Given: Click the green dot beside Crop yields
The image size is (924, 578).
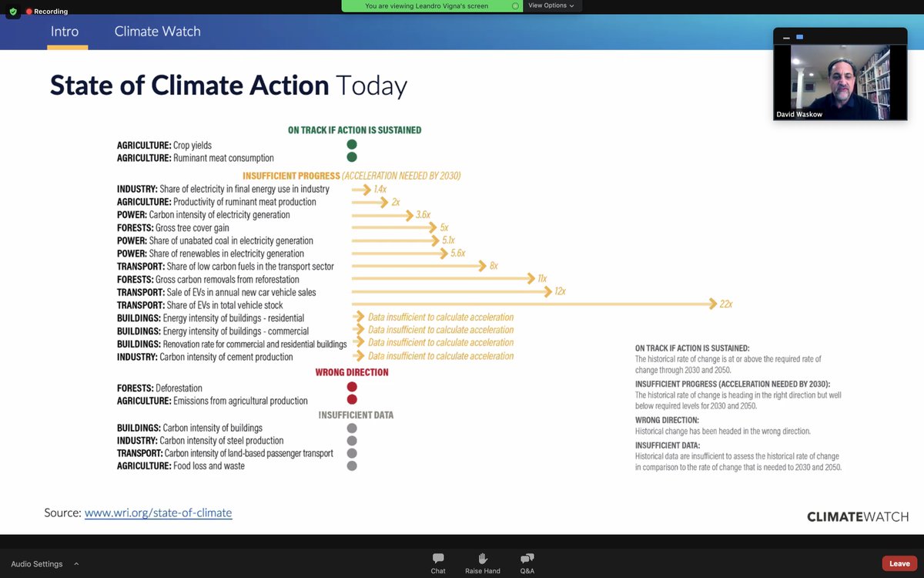Looking at the screenshot, I should click(x=352, y=145).
